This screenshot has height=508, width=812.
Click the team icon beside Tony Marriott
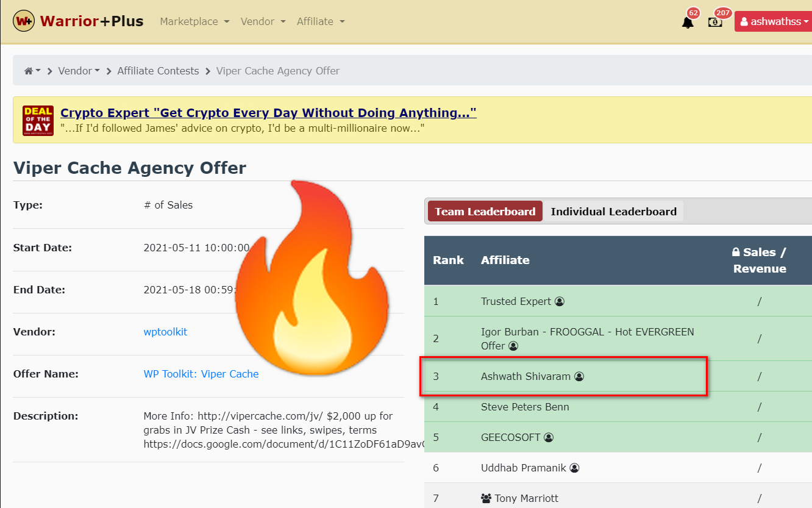click(x=486, y=498)
